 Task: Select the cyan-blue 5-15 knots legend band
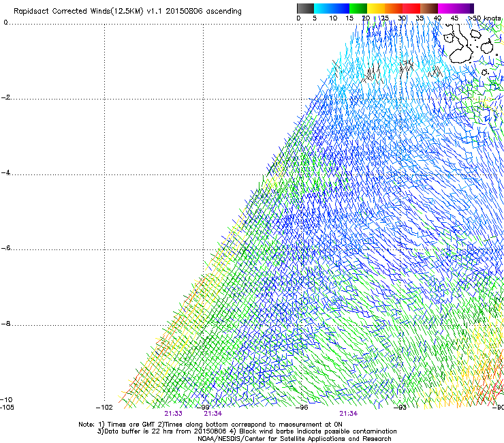(x=332, y=8)
